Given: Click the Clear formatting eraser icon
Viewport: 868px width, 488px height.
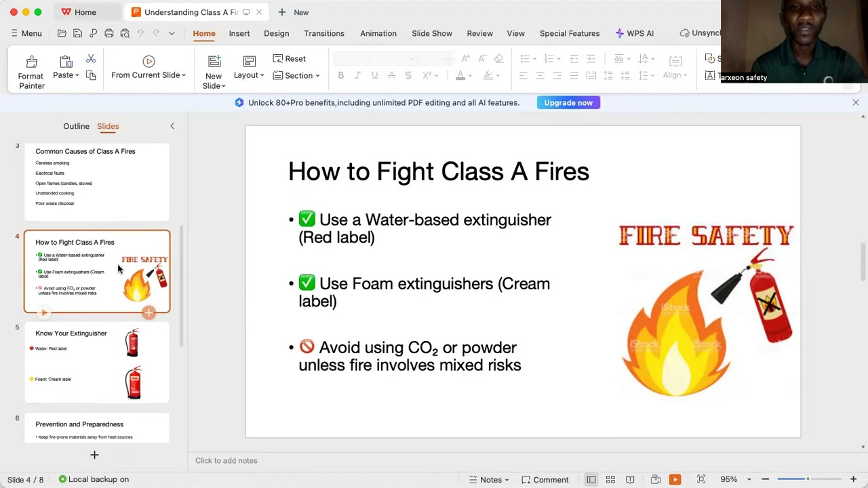Looking at the screenshot, I should coord(499,59).
